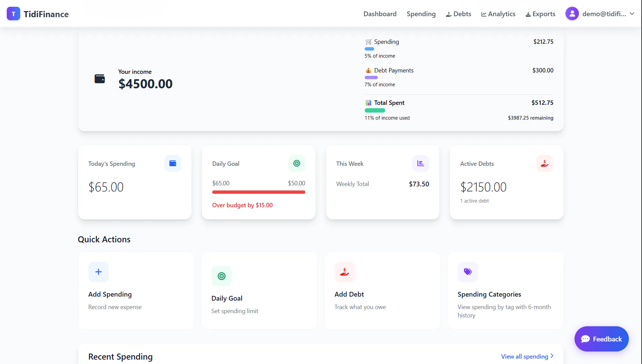
Task: Click the $300.00 Debt Payments amount
Action: 543,70
